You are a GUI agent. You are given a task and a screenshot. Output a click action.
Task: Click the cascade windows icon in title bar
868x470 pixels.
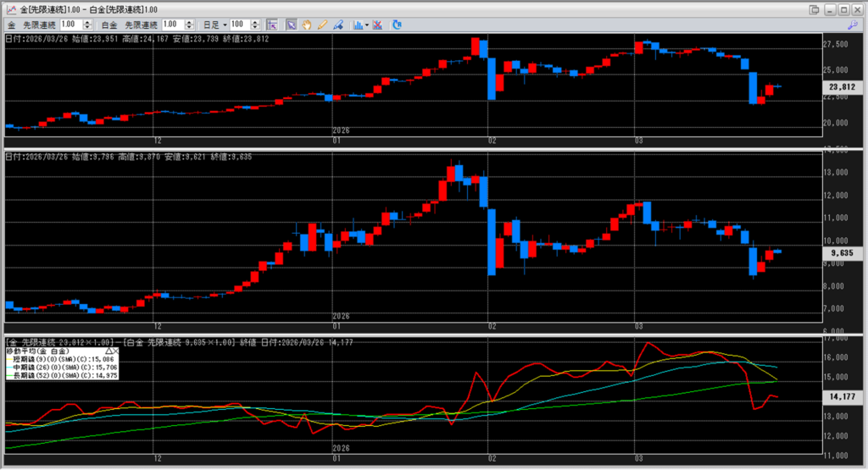(x=814, y=9)
